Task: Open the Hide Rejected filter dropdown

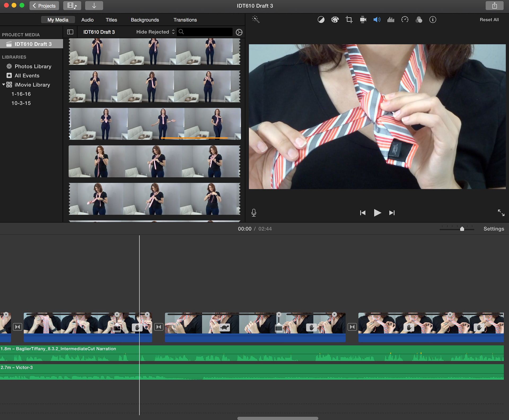Action: click(155, 32)
